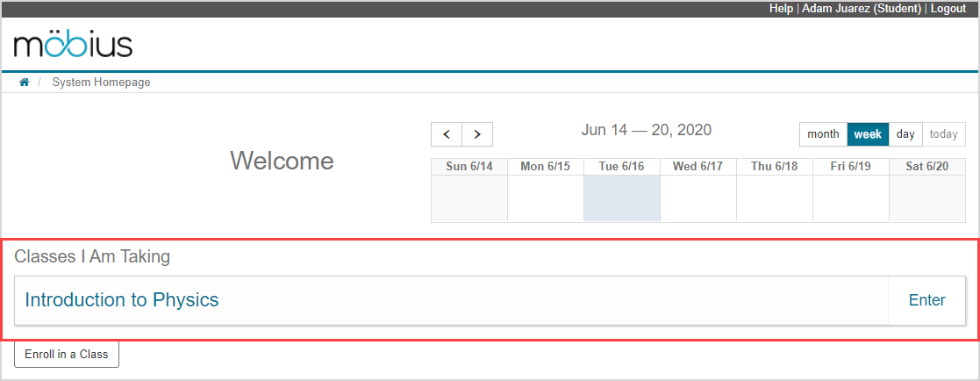Jump to today in calendar
This screenshot has height=381, width=980.
coord(943,134)
